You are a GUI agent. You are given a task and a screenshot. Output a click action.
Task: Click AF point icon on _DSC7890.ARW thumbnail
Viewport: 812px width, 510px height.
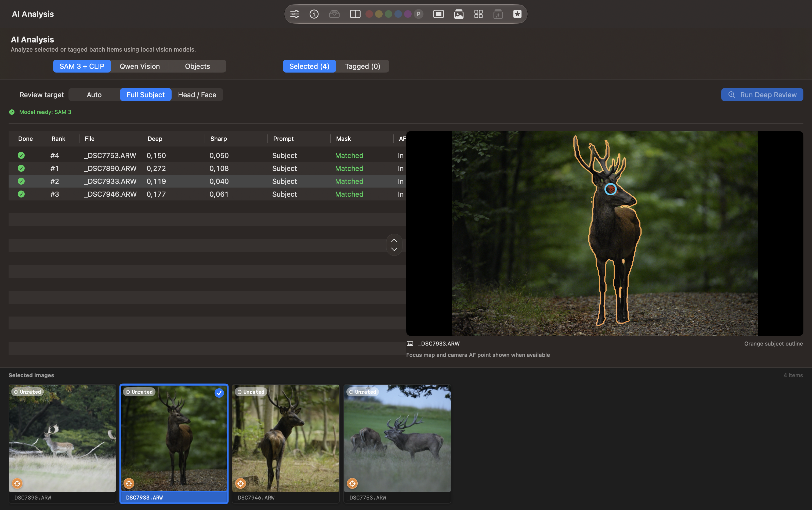[x=17, y=483]
